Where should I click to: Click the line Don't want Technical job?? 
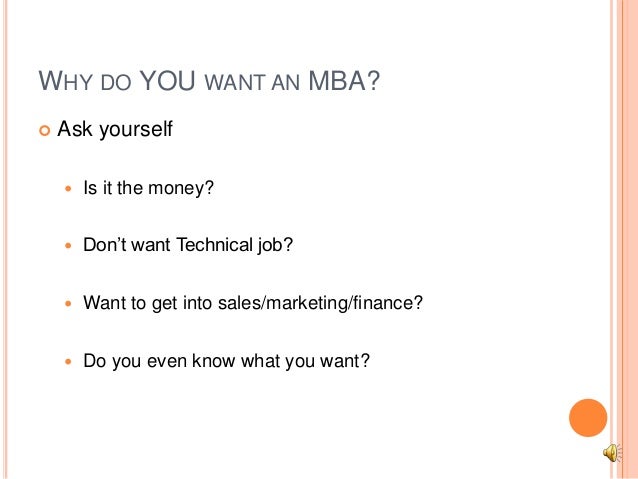[x=188, y=245]
